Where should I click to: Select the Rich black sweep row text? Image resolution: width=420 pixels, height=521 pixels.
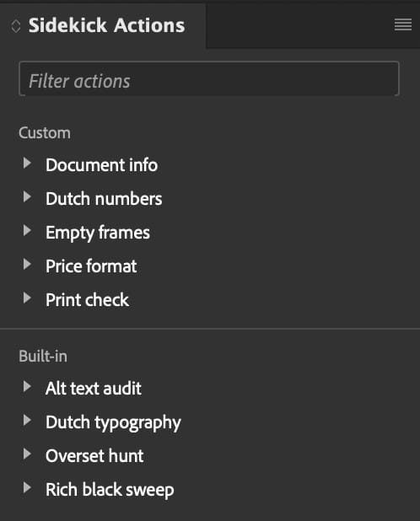pyautogui.click(x=110, y=490)
